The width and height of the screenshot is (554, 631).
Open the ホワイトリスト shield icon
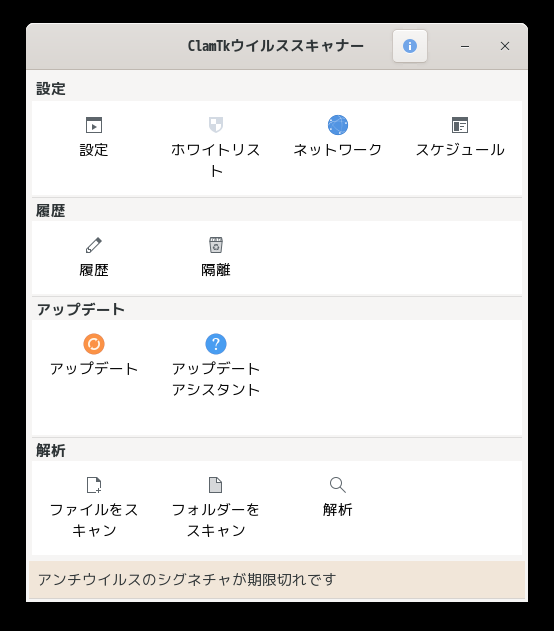pos(216,125)
